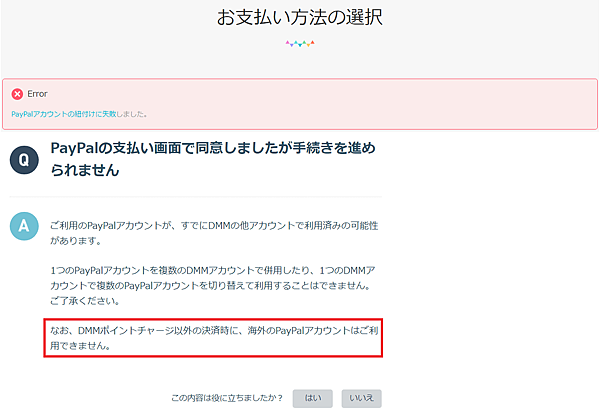Viewport: 600px width, 414px height.
Task: Click the colorful triangle garland under the title
Action: click(300, 43)
